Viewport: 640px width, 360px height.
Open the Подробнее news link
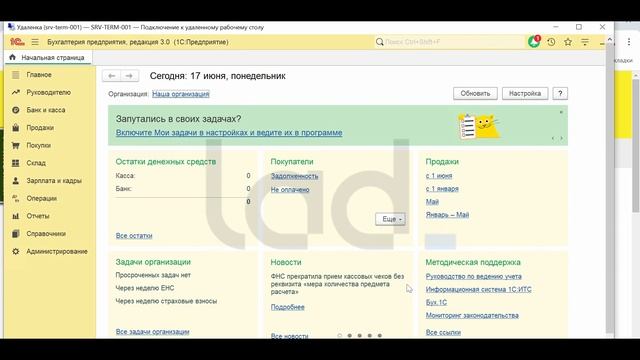coord(287,307)
